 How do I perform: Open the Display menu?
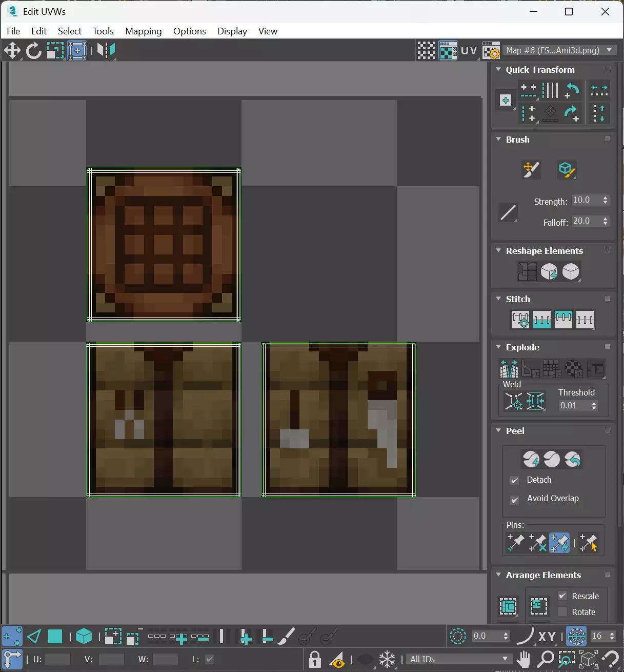232,31
